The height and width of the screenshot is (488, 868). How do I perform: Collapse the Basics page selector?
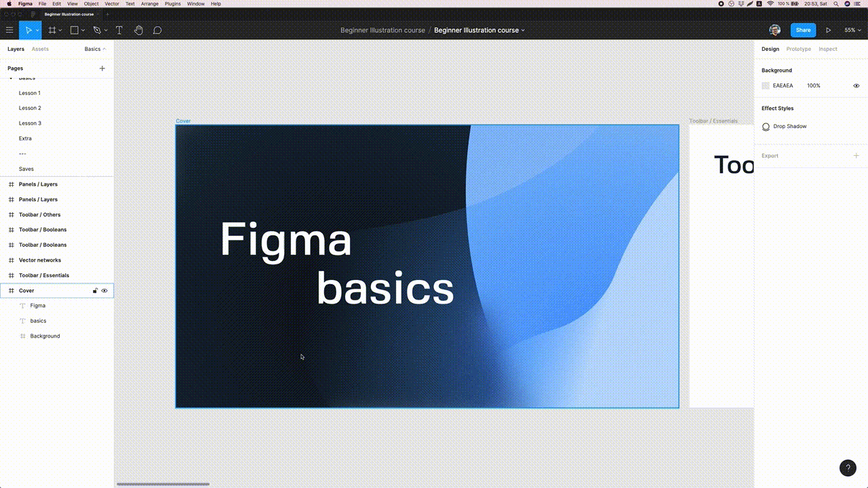[95, 49]
